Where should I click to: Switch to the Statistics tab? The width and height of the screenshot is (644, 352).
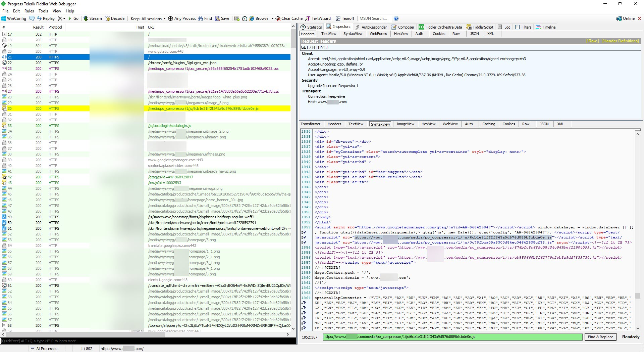(311, 27)
